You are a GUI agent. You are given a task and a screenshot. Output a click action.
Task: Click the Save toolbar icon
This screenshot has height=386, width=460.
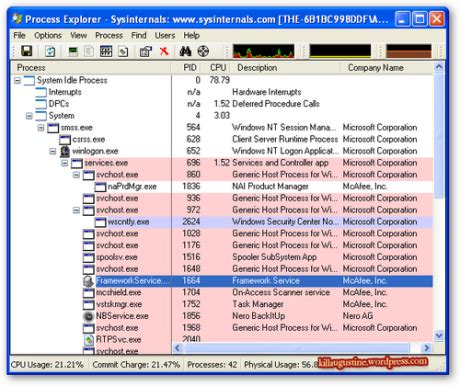27,51
